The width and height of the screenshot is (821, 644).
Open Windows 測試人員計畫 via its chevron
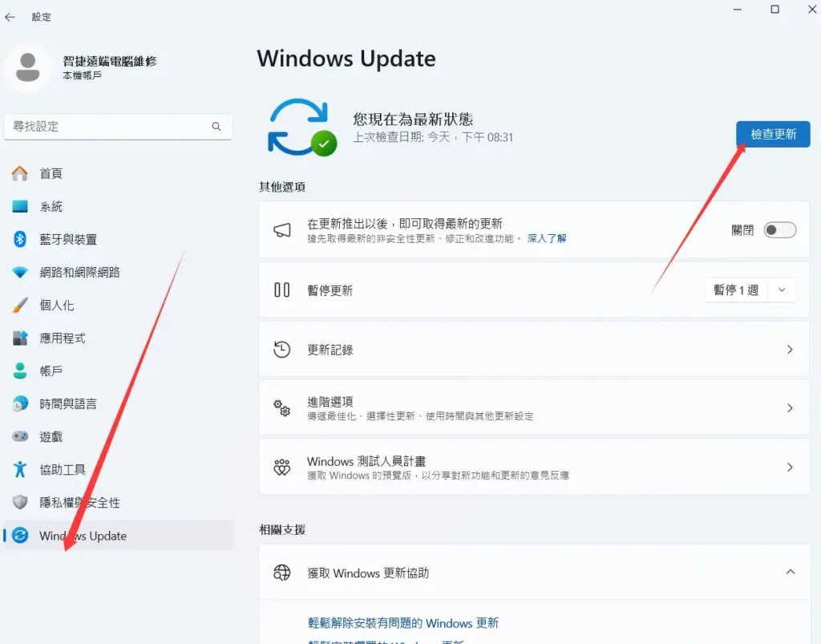(790, 467)
